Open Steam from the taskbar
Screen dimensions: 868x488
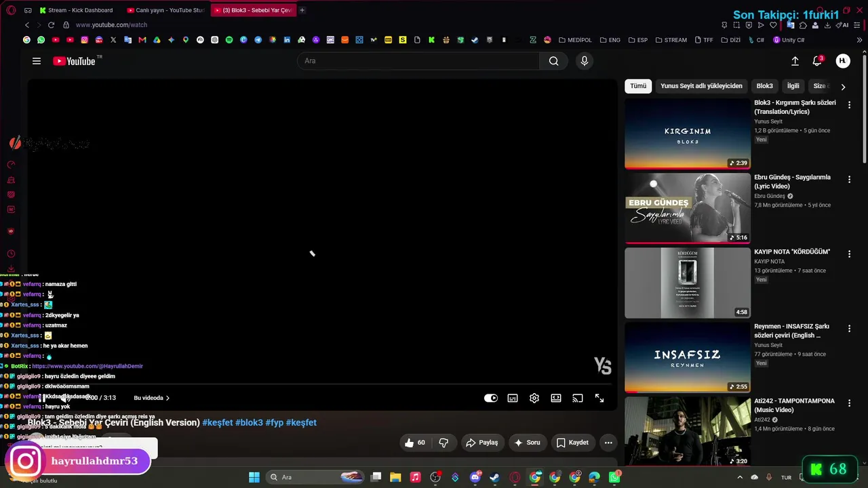(495, 477)
